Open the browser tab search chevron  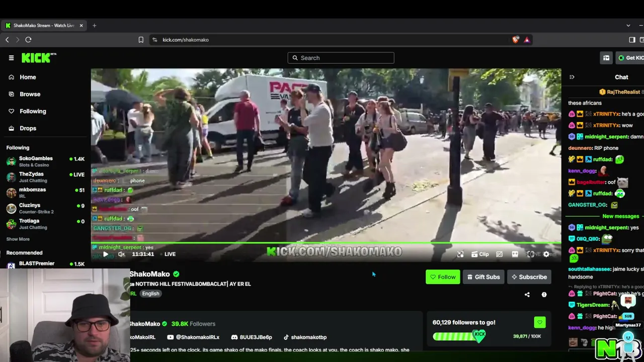[x=628, y=25]
